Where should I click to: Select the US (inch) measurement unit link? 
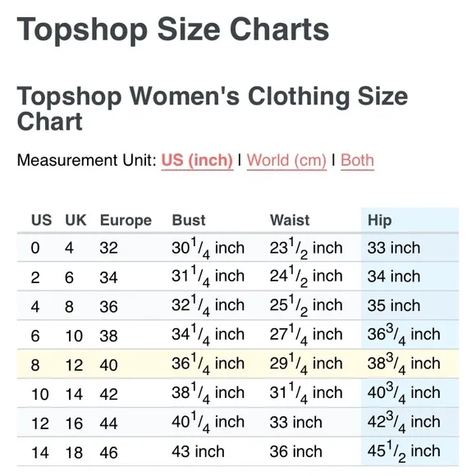click(197, 160)
